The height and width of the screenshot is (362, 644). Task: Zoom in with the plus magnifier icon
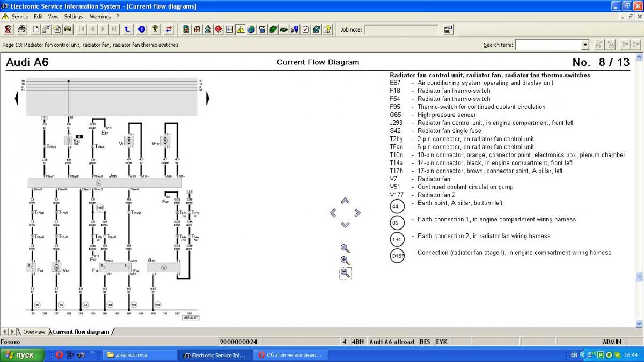(345, 261)
